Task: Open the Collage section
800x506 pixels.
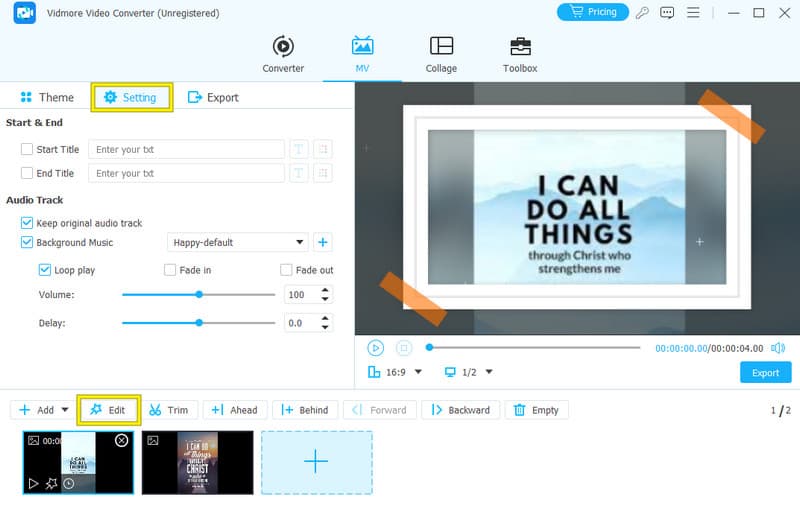Action: [x=441, y=55]
